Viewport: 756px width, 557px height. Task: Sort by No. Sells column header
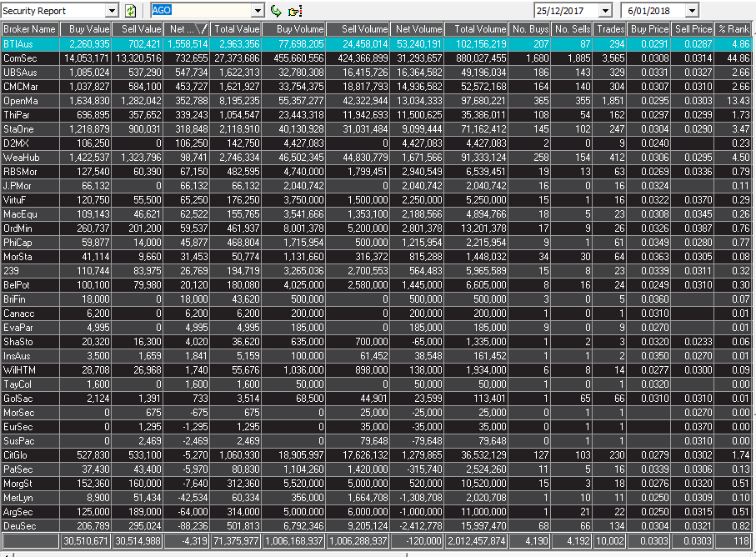coord(572,29)
